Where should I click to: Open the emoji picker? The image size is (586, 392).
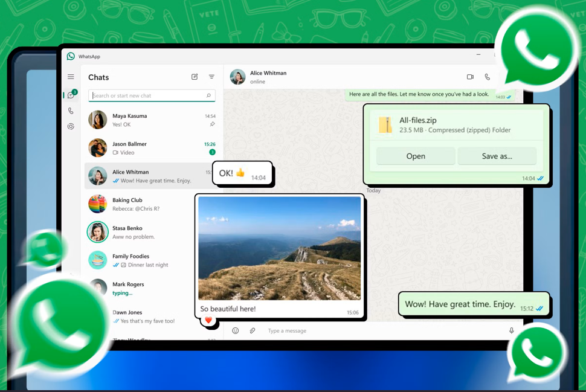pyautogui.click(x=235, y=330)
